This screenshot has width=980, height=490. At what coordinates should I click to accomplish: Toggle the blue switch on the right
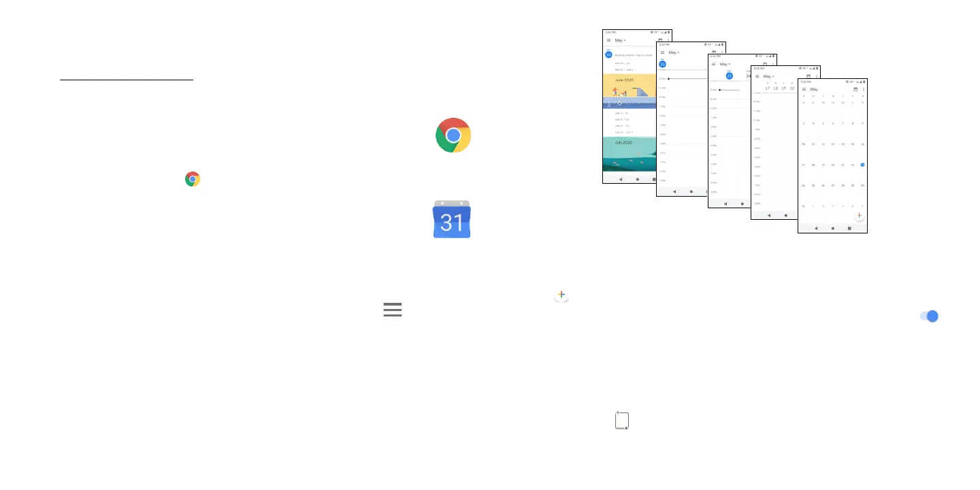[x=929, y=316]
